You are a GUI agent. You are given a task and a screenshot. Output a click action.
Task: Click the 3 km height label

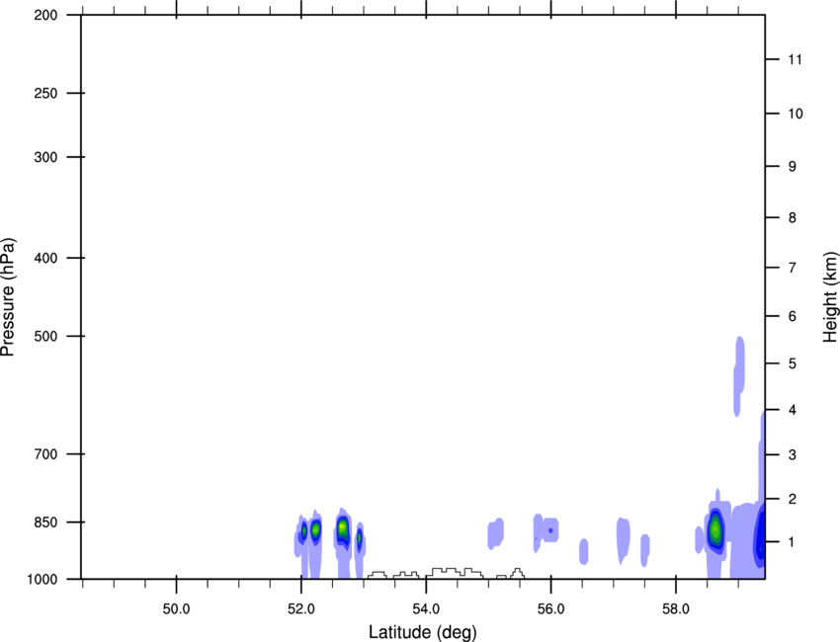point(793,455)
